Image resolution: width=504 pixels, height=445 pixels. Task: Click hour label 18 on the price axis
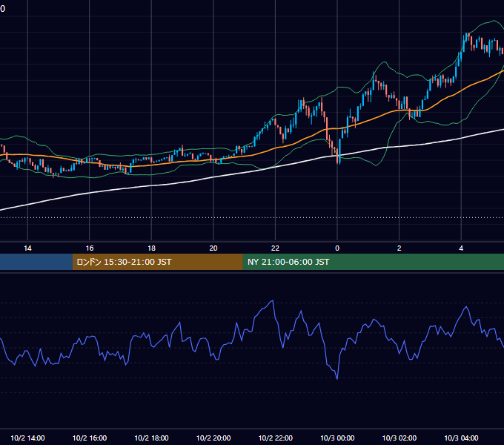pos(151,248)
